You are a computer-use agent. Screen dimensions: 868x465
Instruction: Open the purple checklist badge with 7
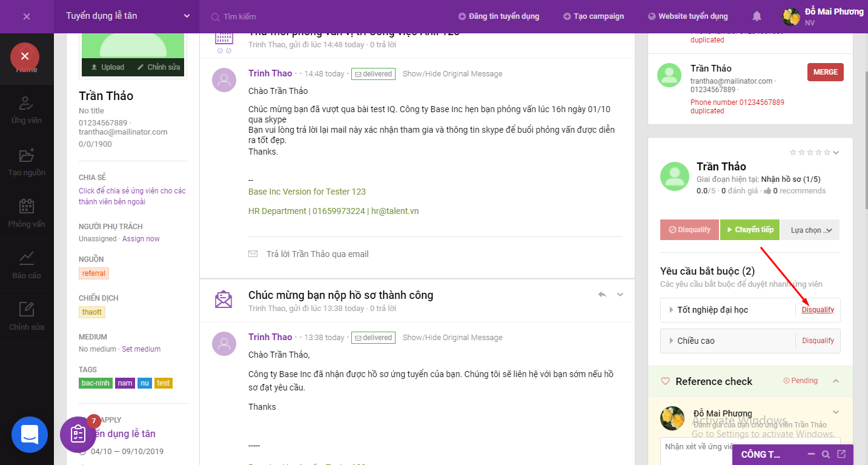click(78, 435)
